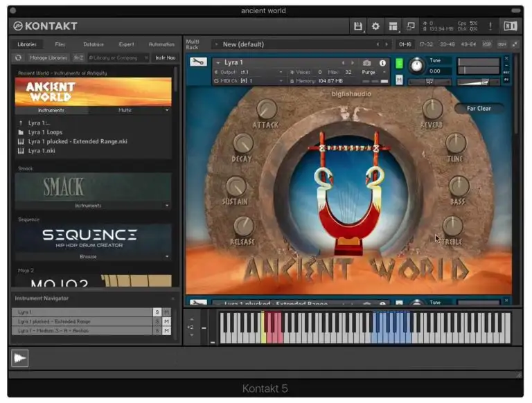
Task: Click Manage Libraries button
Action: [x=48, y=57]
